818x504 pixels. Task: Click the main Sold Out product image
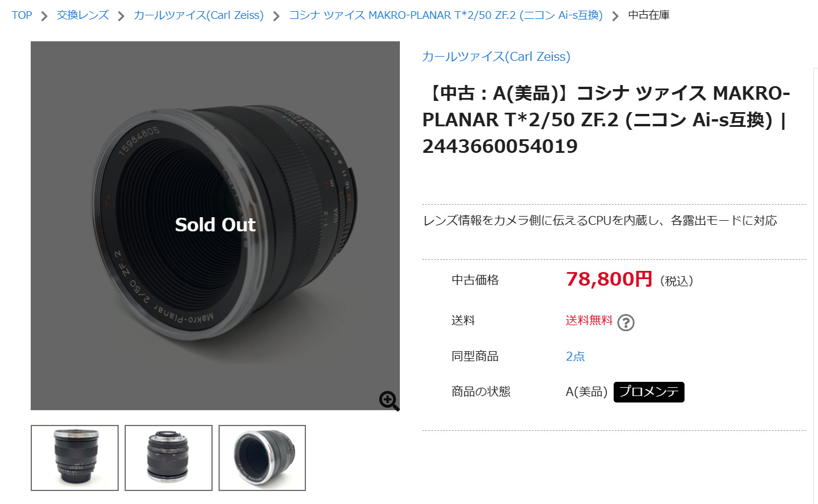[215, 225]
